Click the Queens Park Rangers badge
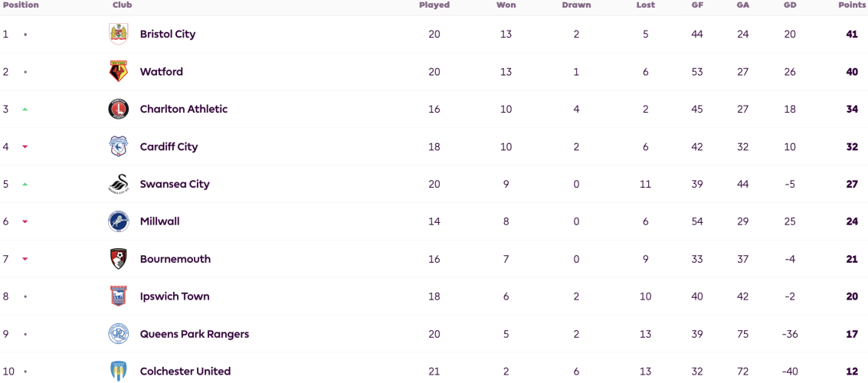Screen dimensions: 868x383 pos(119,334)
